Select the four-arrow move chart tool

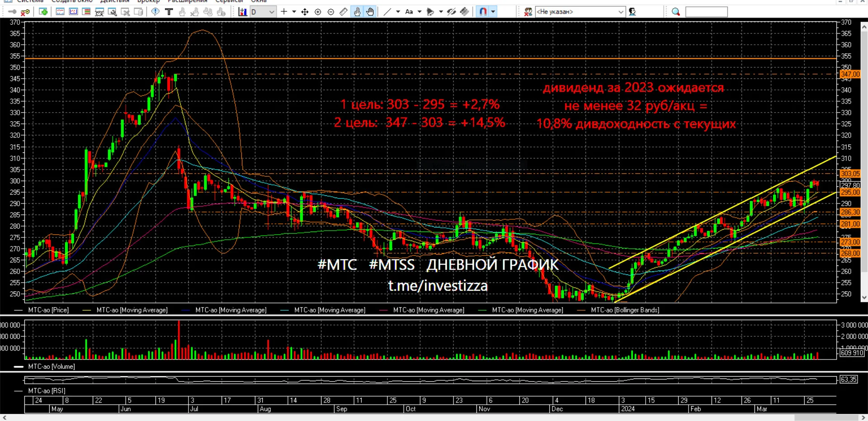pyautogui.click(x=305, y=12)
